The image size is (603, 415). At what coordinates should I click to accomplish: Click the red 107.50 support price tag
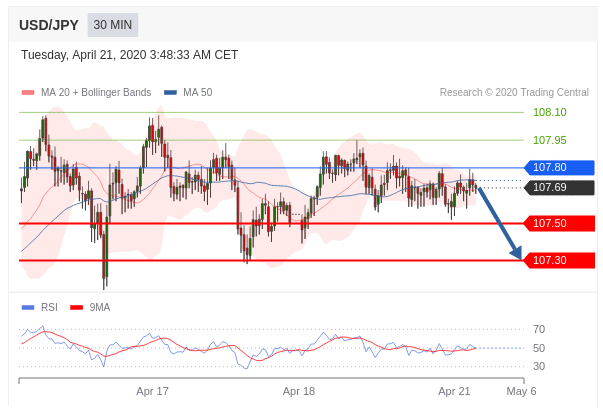pos(560,223)
